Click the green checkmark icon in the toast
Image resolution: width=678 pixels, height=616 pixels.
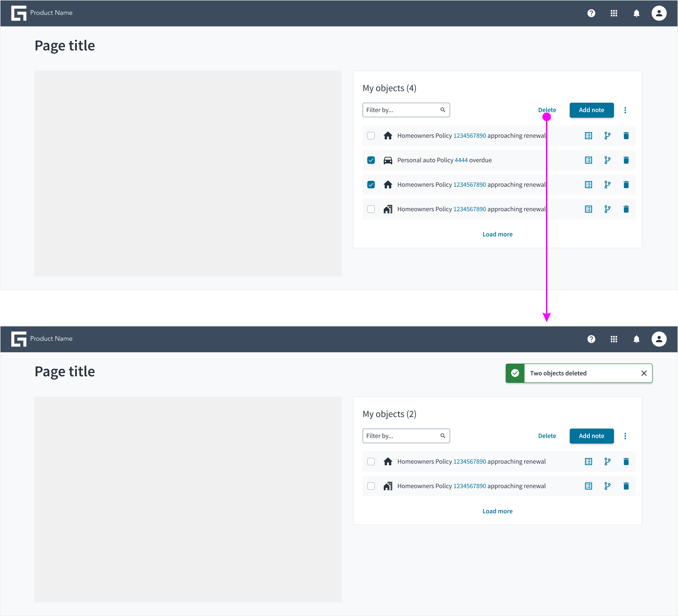pos(515,373)
